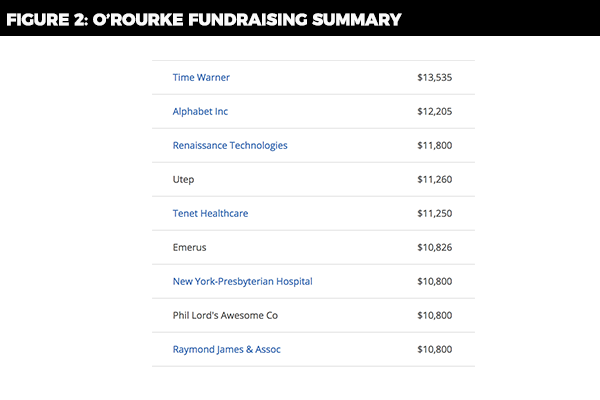Click Phil Lord's Awesome Co name

click(x=225, y=315)
